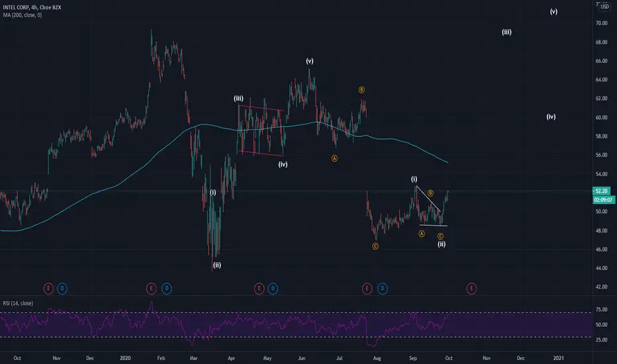
Task: Click projected wave label (v) at the top right
Action: [x=553, y=11]
